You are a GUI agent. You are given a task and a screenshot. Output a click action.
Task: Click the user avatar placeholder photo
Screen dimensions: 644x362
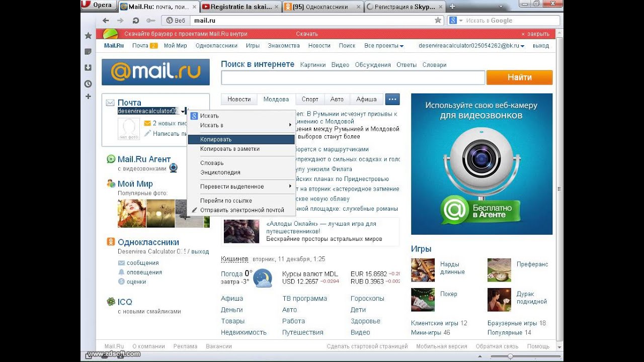point(128,129)
